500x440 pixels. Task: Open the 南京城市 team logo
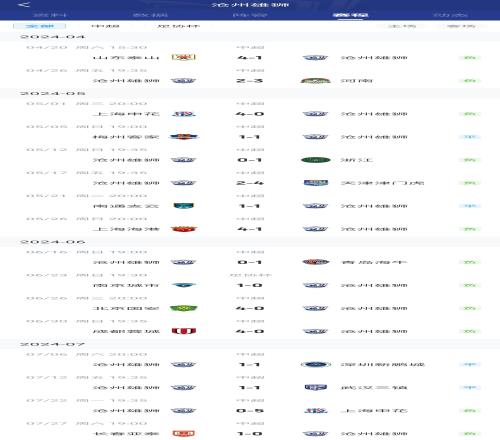[x=183, y=285]
